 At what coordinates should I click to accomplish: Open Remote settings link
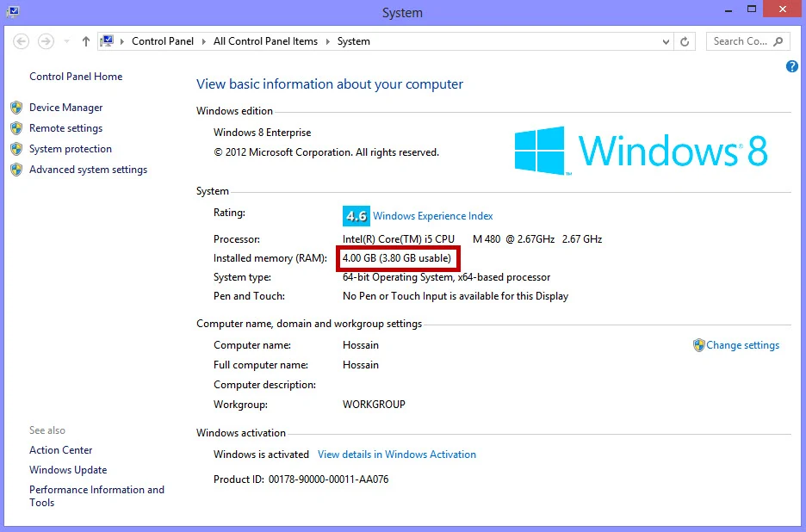pos(65,128)
